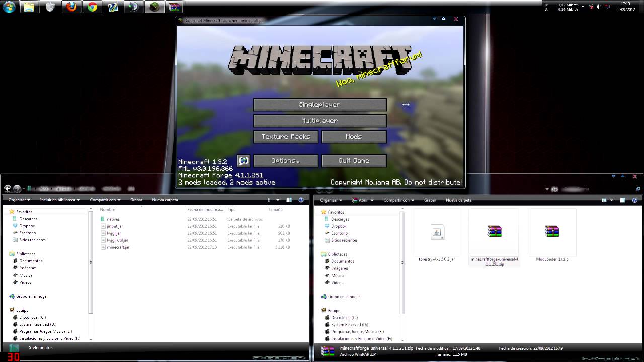The image size is (644, 362).
Task: Open Grupo en el hogar in right sidebar
Action: [x=344, y=297]
